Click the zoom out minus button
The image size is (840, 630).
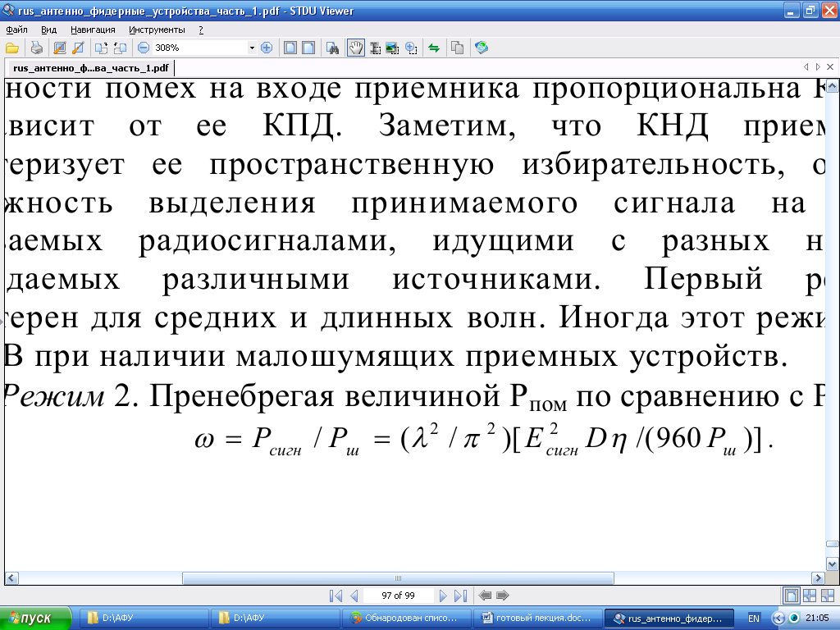coord(144,48)
